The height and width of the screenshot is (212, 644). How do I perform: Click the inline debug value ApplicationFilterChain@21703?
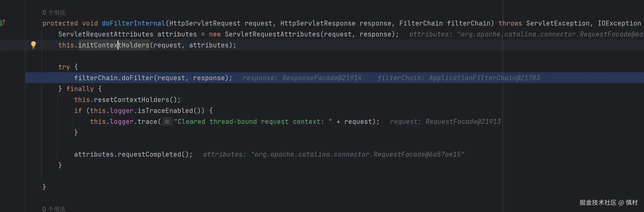pos(484,78)
